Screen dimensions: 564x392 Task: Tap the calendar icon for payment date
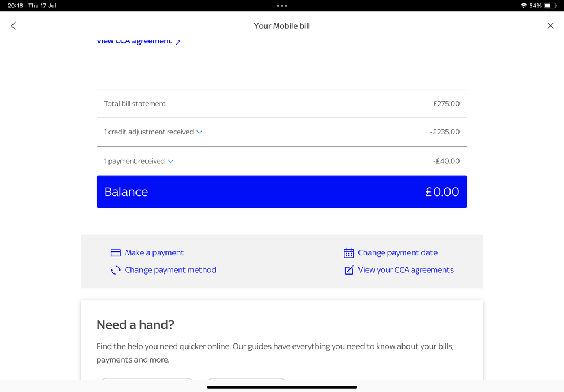pos(349,253)
